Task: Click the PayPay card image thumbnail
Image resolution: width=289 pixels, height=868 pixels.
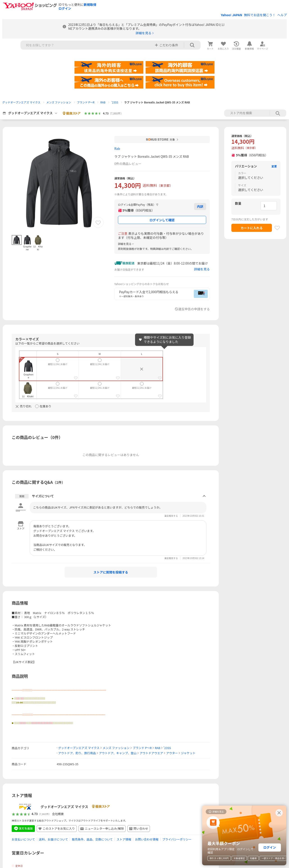Action: pyautogui.click(x=201, y=293)
